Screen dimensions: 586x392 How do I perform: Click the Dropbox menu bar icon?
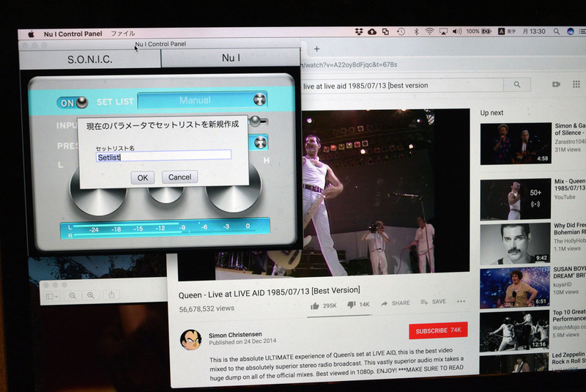(359, 32)
